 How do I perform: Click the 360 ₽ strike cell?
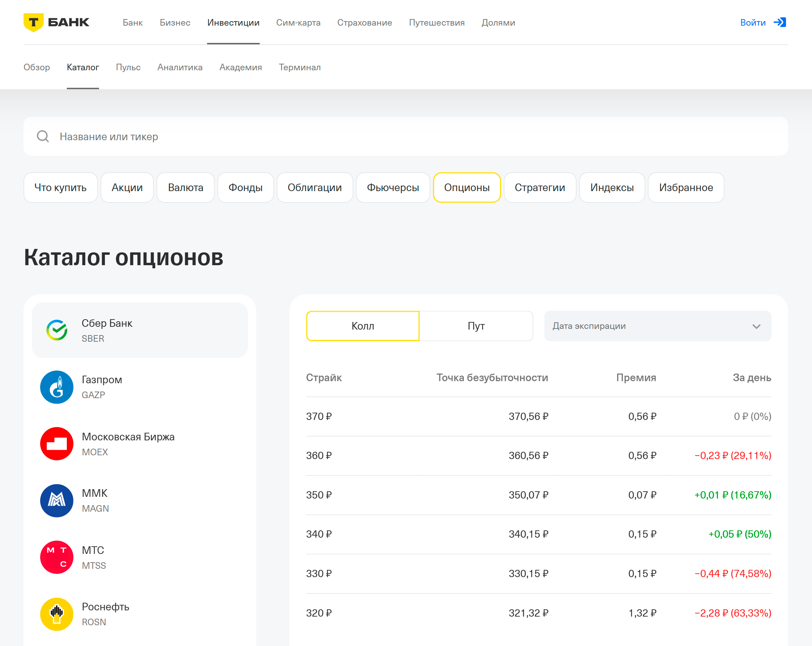(319, 456)
